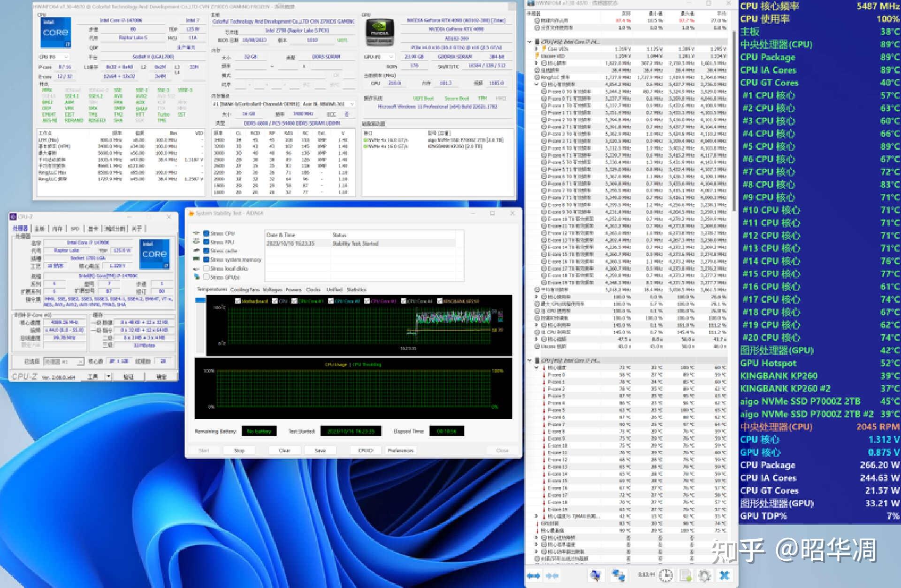This screenshot has height=588, width=901.
Task: Click the CPUID button in AIDA64 stability test
Action: click(365, 450)
